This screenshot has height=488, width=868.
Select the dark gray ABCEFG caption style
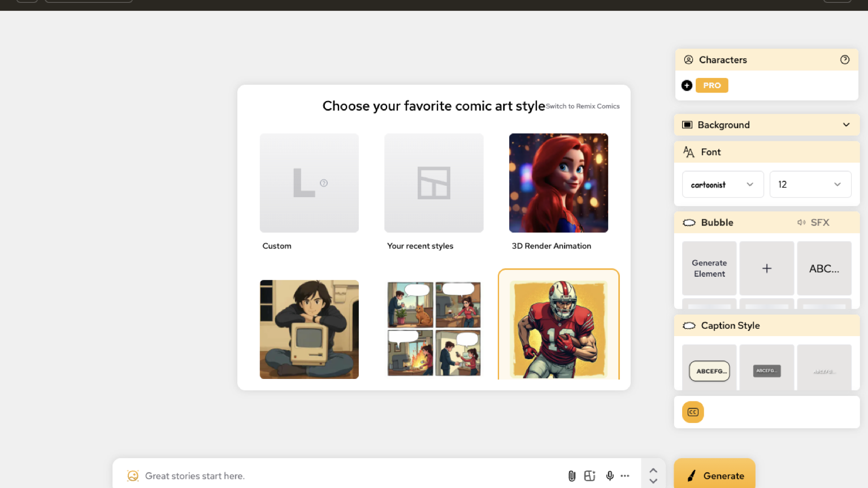tap(767, 371)
